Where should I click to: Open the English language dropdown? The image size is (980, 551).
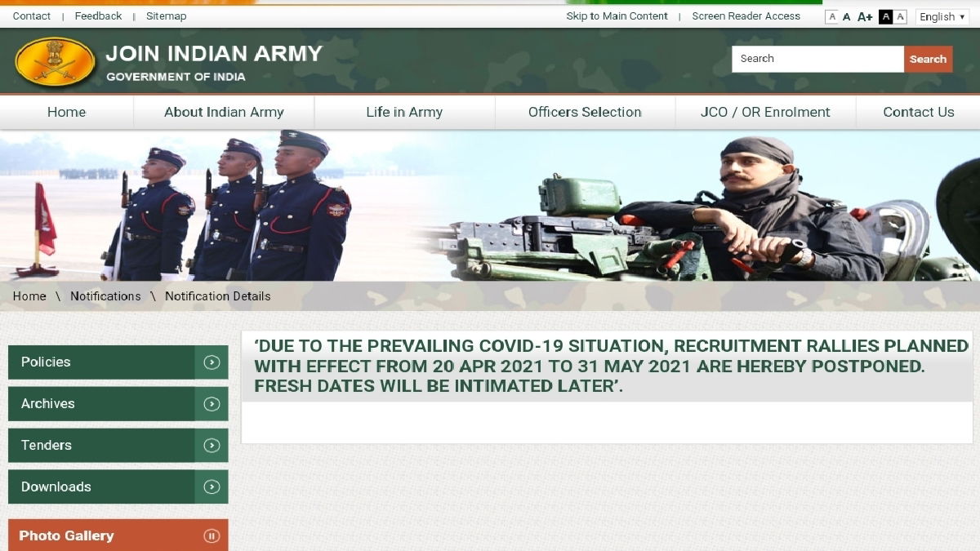(x=942, y=17)
